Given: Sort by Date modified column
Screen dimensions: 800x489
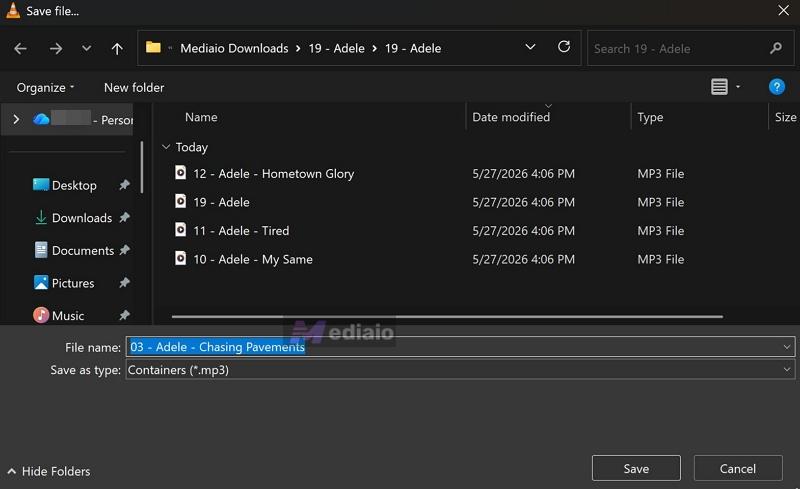Looking at the screenshot, I should (x=511, y=117).
